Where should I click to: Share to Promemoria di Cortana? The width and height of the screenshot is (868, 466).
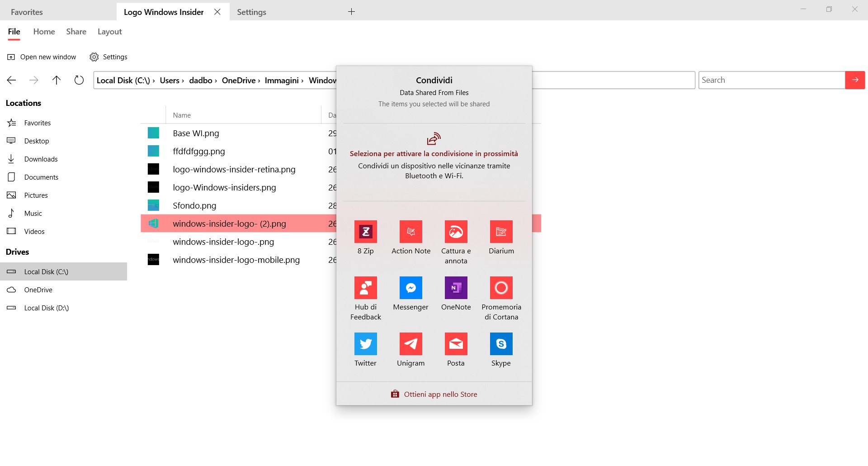pos(501,299)
